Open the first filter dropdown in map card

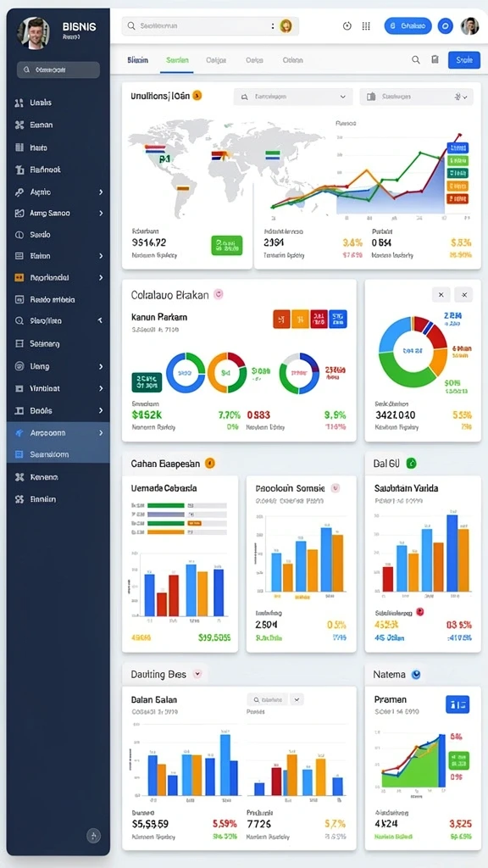[x=293, y=97]
